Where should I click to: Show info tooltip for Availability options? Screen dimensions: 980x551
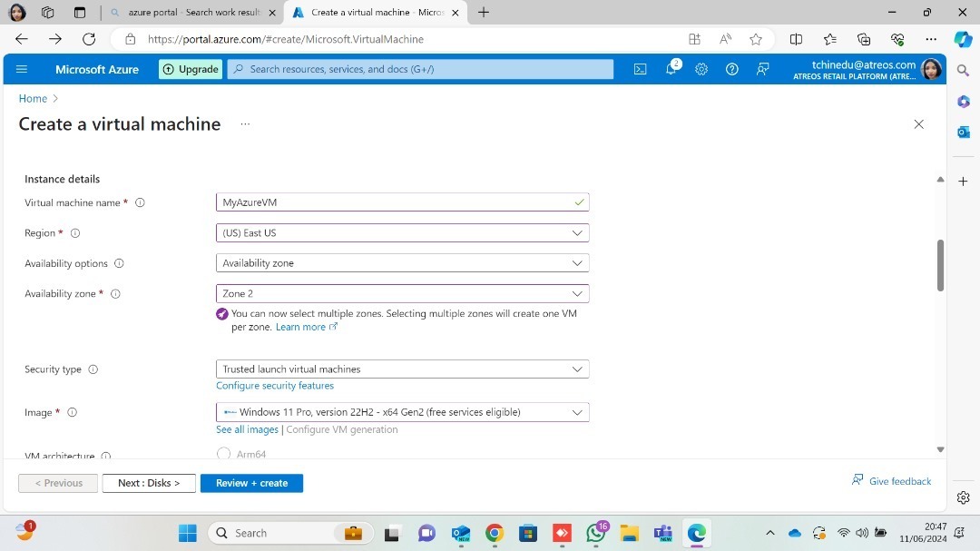(119, 263)
